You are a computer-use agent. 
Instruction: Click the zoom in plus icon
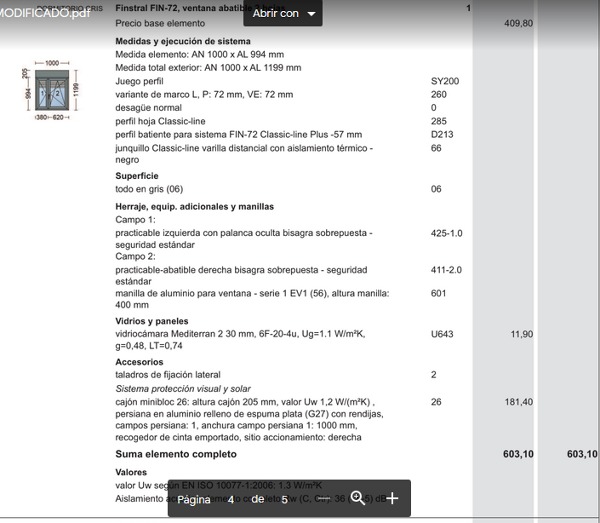tap(392, 498)
